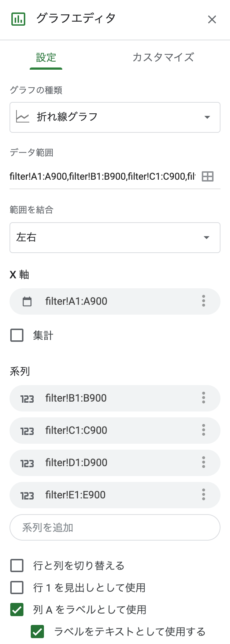Open three-dot menu for series filter!C1:C900
Screen dimensions: 230x644
[x=203, y=430]
